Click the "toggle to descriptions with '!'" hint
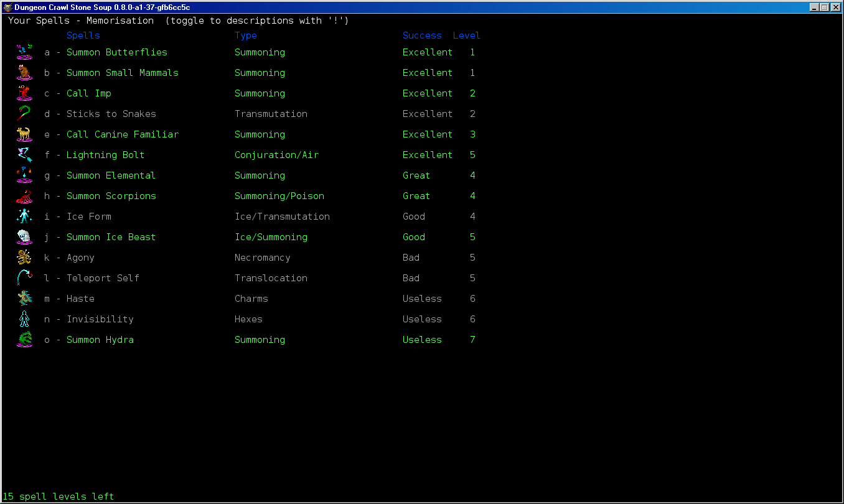This screenshot has height=504, width=844. tap(257, 21)
